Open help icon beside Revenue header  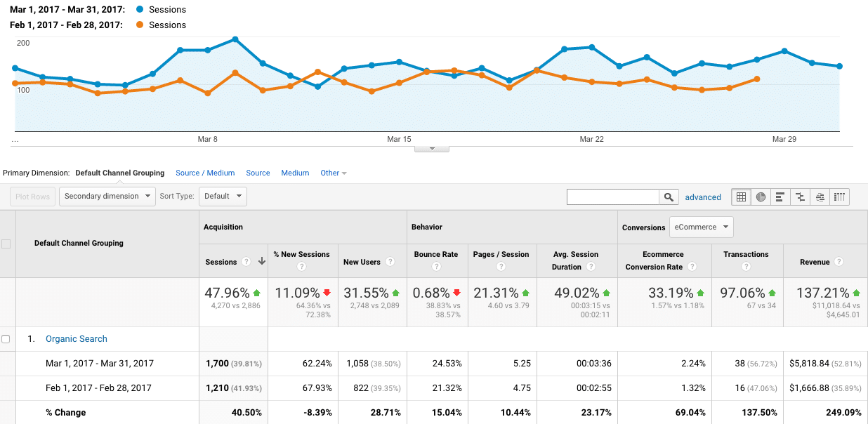[x=839, y=262]
